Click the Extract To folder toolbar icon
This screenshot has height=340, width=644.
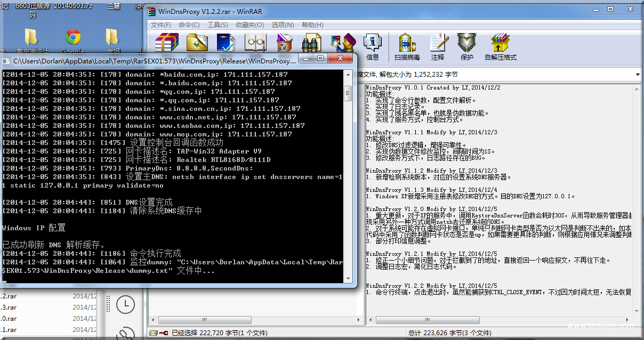pos(197,43)
